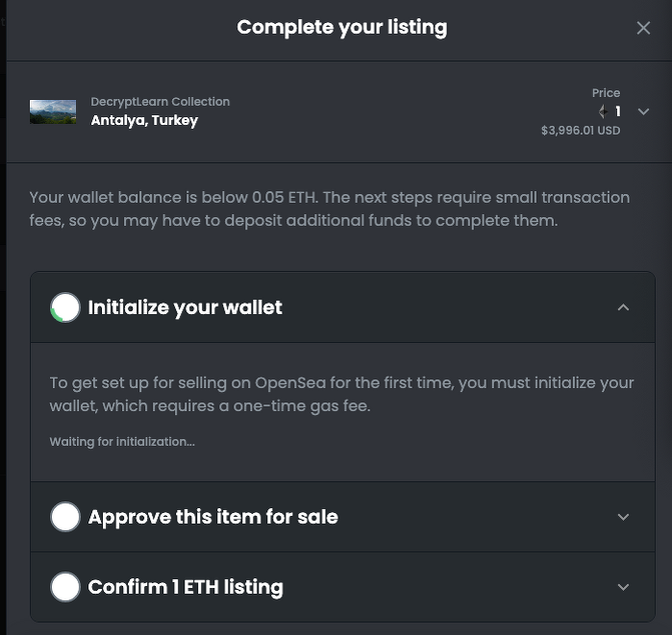The image size is (672, 635).
Task: Expand the price details chevron
Action: [x=643, y=111]
